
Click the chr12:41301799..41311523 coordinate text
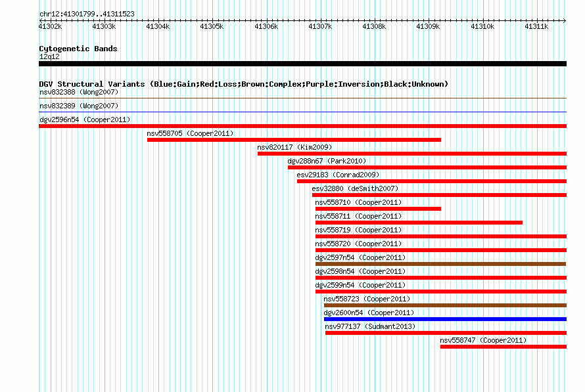click(x=87, y=14)
